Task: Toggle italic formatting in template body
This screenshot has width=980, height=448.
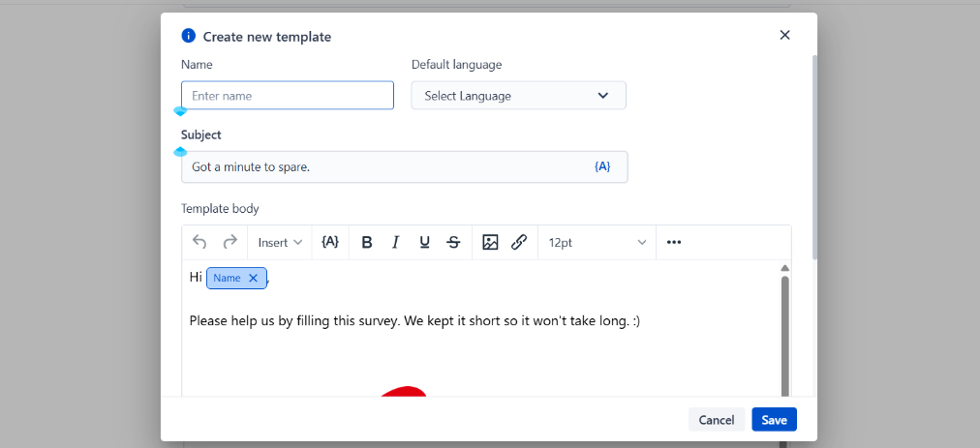Action: click(x=395, y=243)
